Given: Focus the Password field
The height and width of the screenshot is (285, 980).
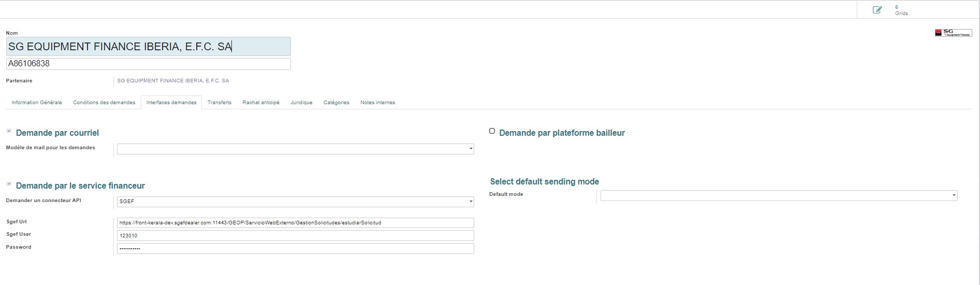Looking at the screenshot, I should point(295,249).
